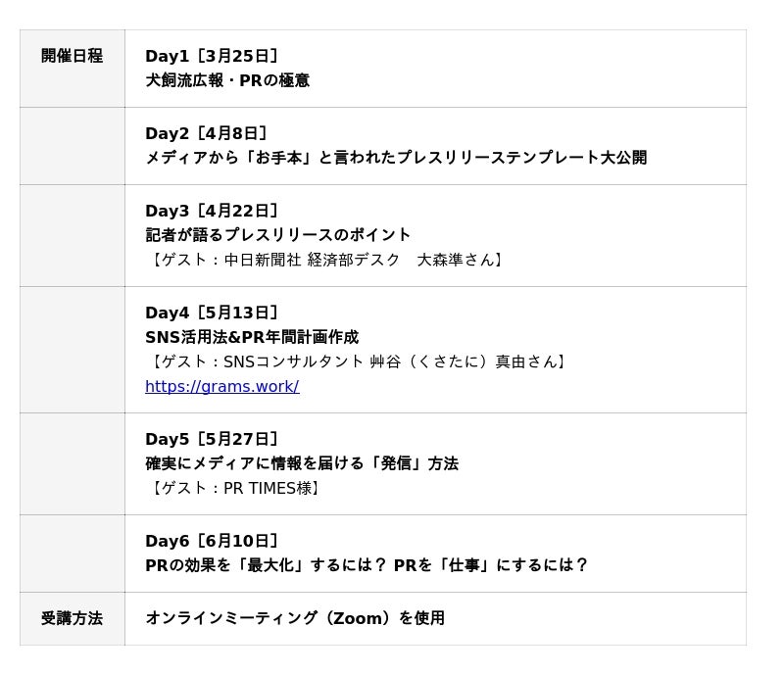Viewport: 784px width, 675px height.
Task: Click the 開催日程 header cell
Action: pyautogui.click(x=72, y=56)
